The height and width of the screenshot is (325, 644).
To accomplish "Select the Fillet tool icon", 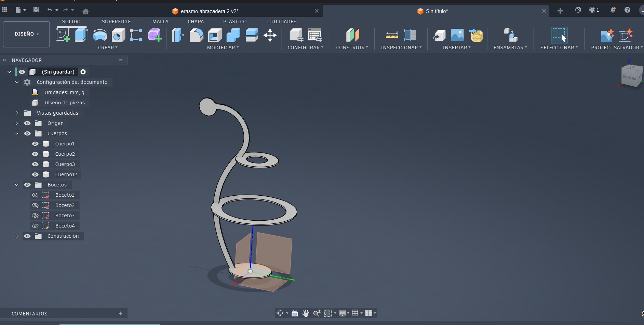I will tap(196, 35).
